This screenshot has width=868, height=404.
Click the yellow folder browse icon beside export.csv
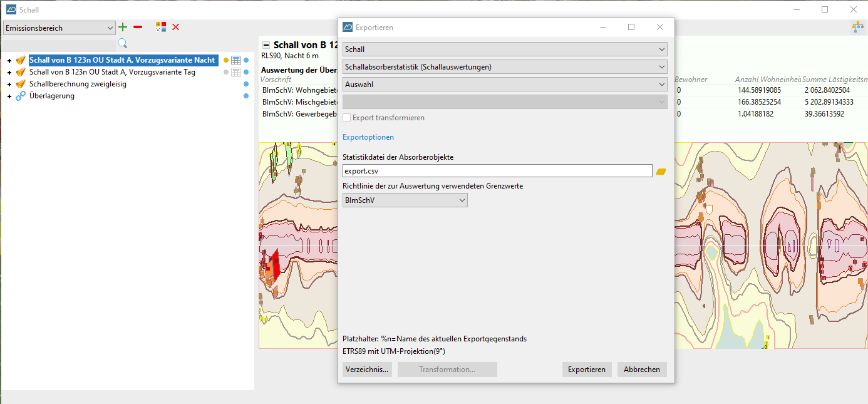(660, 171)
